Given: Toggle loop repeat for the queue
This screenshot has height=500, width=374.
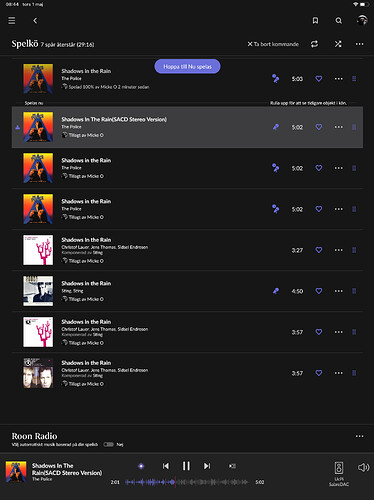Looking at the screenshot, I should click(314, 44).
